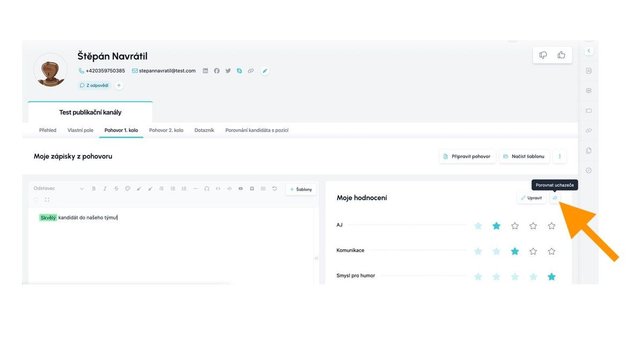Click the Připravit pohovor button

click(x=467, y=157)
